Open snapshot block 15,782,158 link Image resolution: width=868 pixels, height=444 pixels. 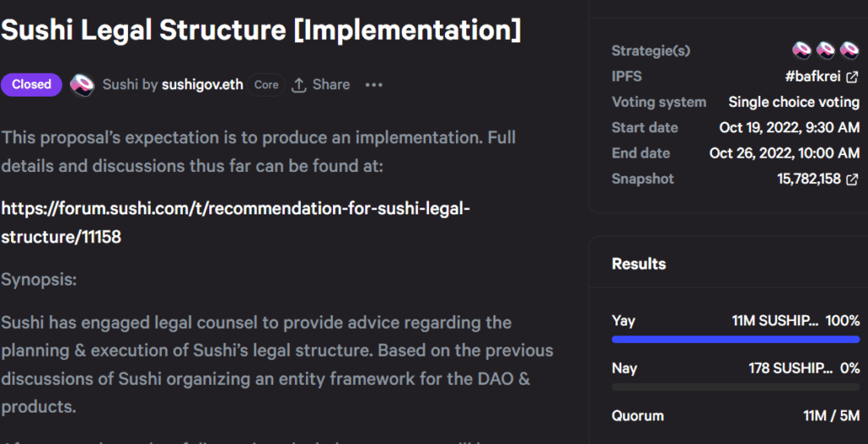pos(809,179)
